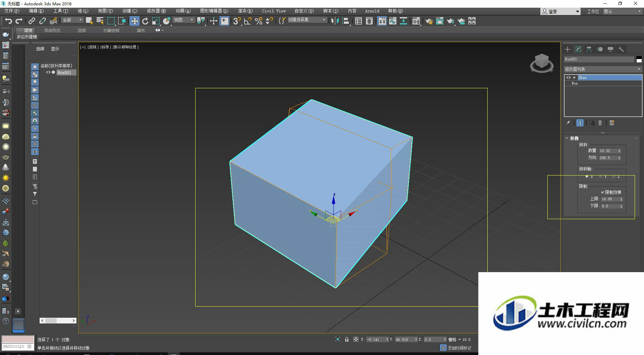Click viewport shading label in viewport
644x355 pixels.
[125, 47]
